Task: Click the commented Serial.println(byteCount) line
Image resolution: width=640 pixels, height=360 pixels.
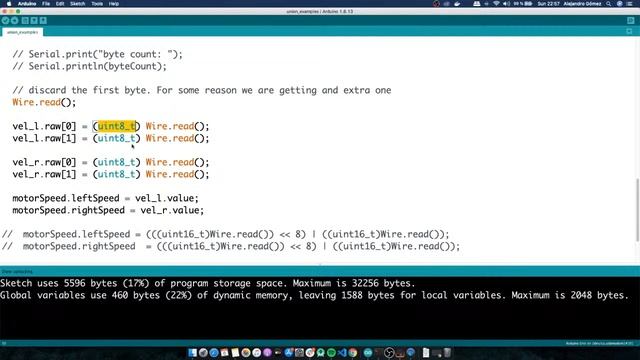Action: (89, 66)
